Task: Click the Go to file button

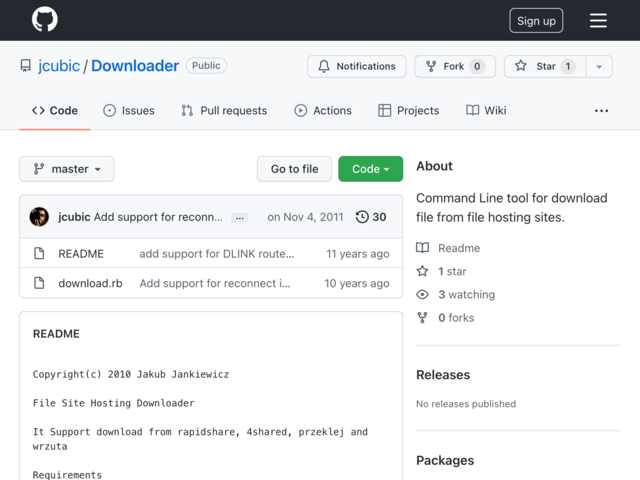Action: tap(294, 169)
